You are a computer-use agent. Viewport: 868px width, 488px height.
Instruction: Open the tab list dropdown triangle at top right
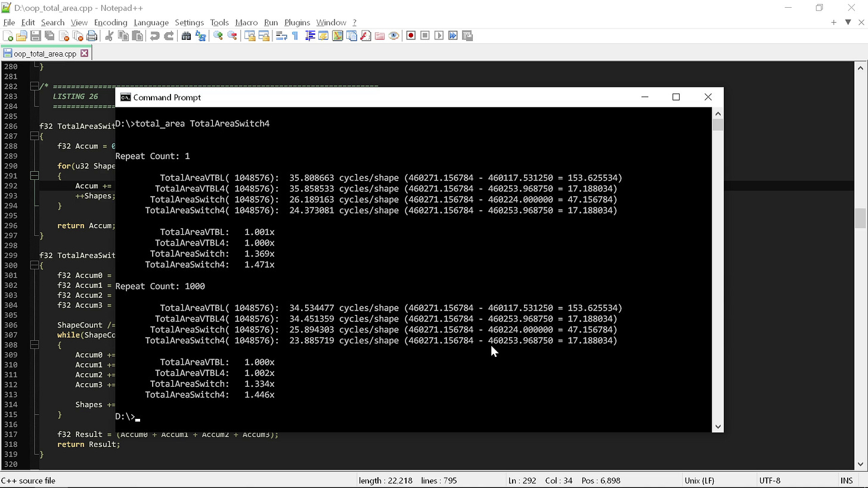[x=848, y=22]
